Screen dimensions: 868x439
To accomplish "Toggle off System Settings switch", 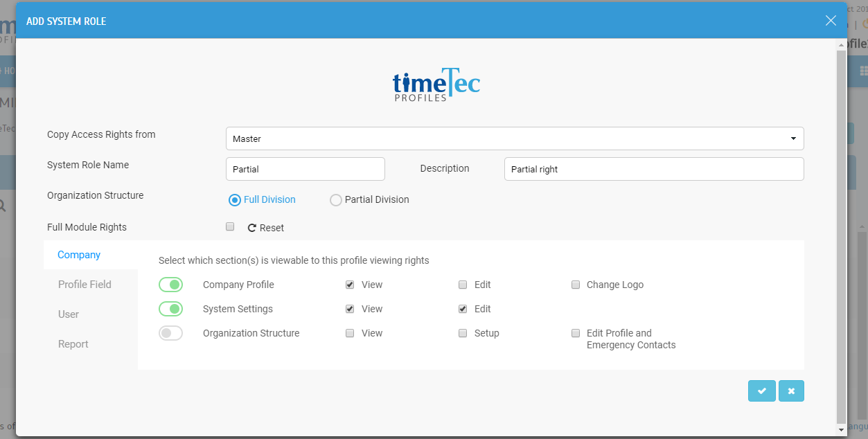I will (x=170, y=309).
